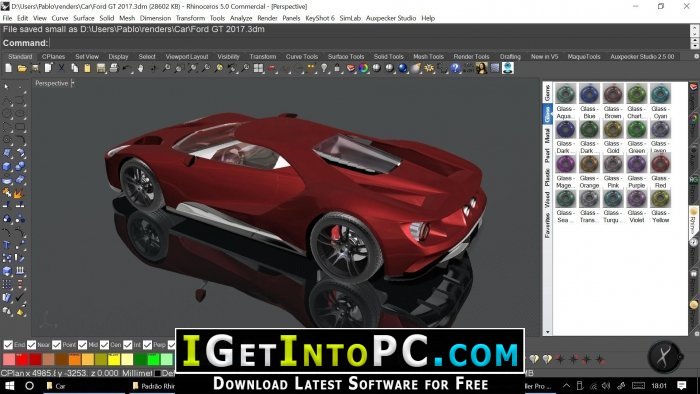Click the padlock Lock objects icon
Screen dimensions: 700x394
(x=337, y=68)
